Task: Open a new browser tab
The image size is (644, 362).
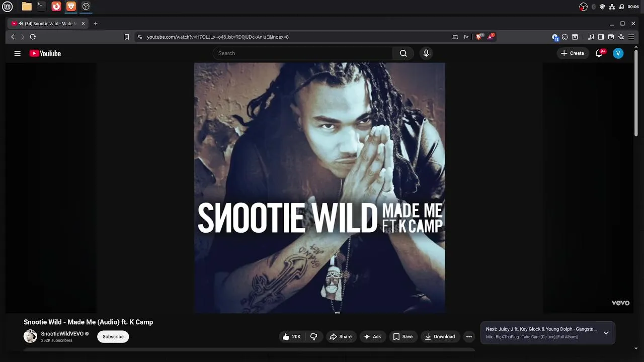Action: coord(96,23)
